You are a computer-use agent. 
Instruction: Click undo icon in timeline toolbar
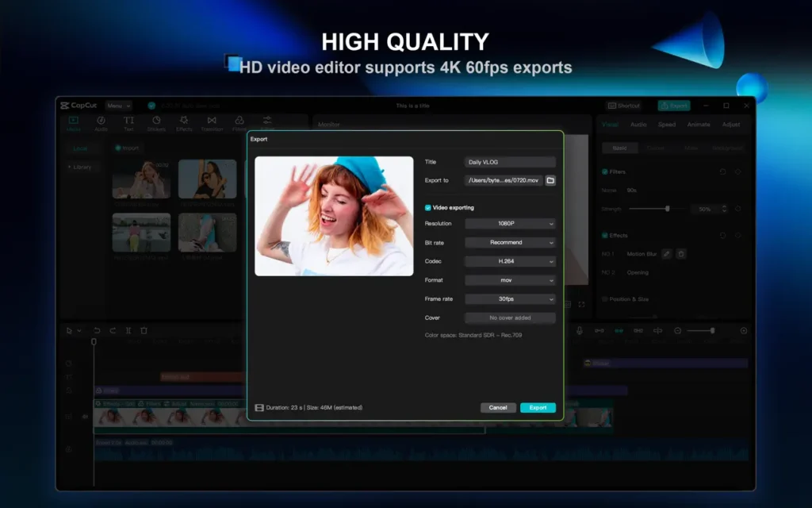97,330
